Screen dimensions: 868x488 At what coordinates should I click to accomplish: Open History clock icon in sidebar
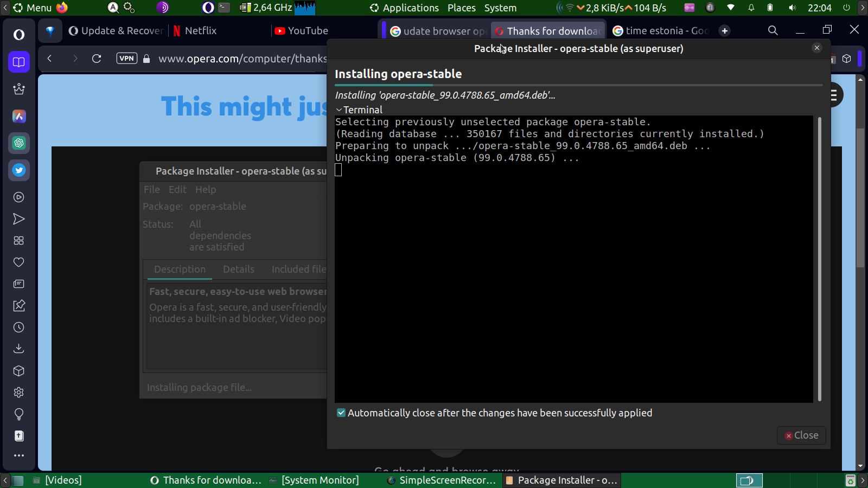pyautogui.click(x=19, y=328)
